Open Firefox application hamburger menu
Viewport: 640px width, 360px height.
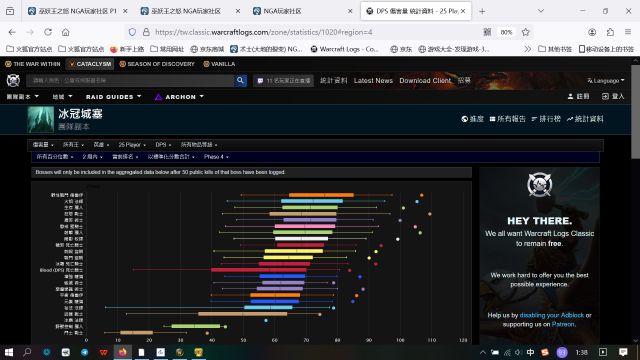pyautogui.click(x=628, y=32)
